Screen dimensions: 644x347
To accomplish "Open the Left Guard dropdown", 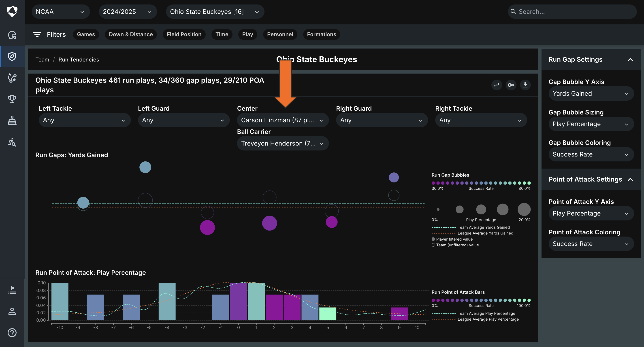I will click(x=184, y=120).
